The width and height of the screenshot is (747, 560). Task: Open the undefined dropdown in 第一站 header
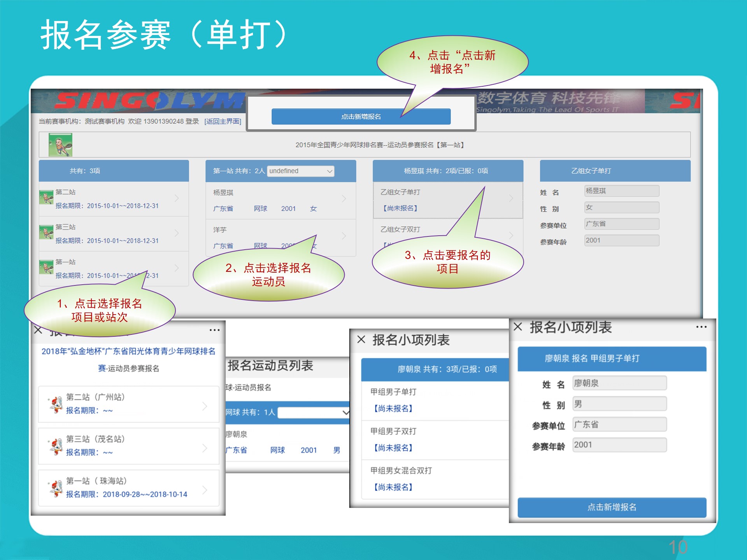(301, 171)
